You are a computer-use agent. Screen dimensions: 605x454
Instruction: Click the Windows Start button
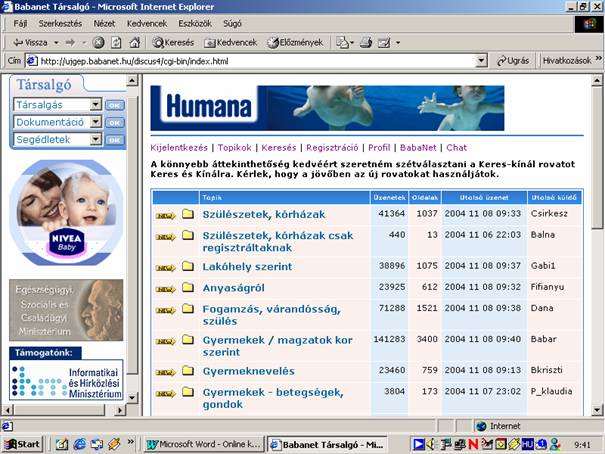click(x=23, y=443)
